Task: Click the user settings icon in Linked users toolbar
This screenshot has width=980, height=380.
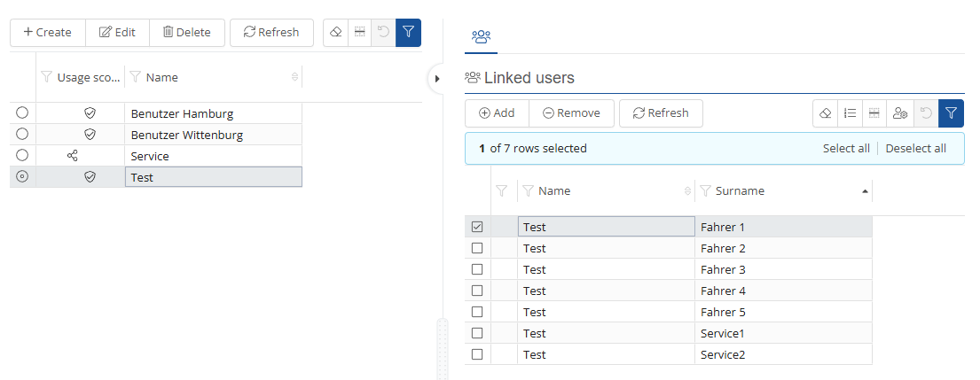Action: coord(900,113)
